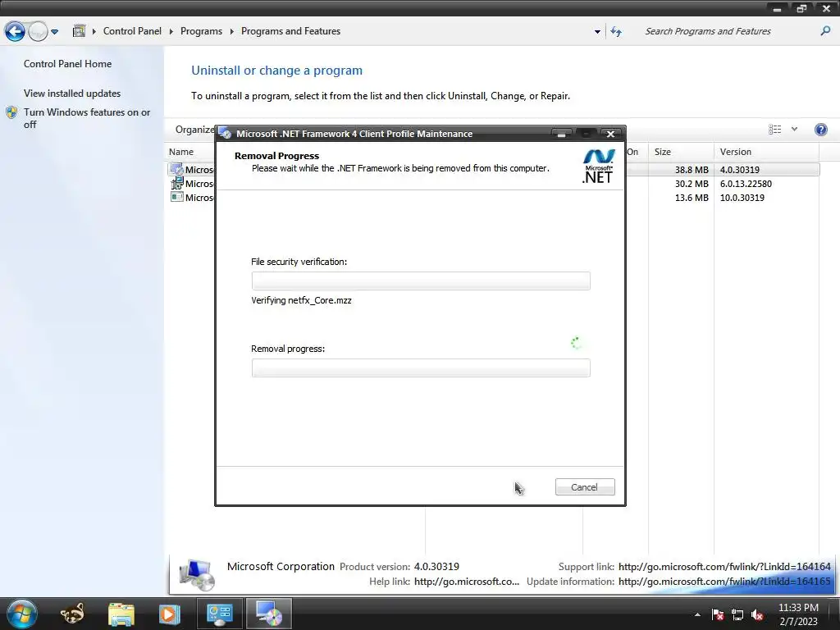Viewport: 840px width, 630px height.
Task: Open update information link ending LinkId=164165
Action: 724,582
